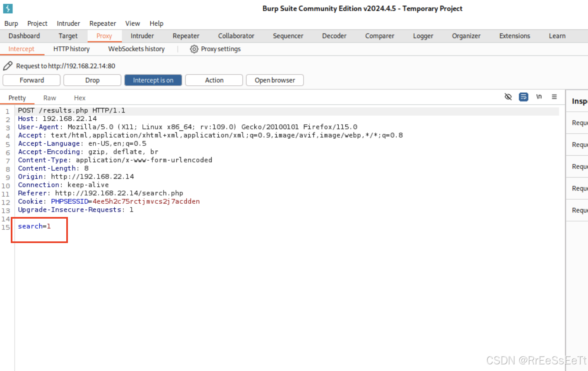Open the Comparer tab
Image resolution: width=588 pixels, height=371 pixels.
pos(380,36)
